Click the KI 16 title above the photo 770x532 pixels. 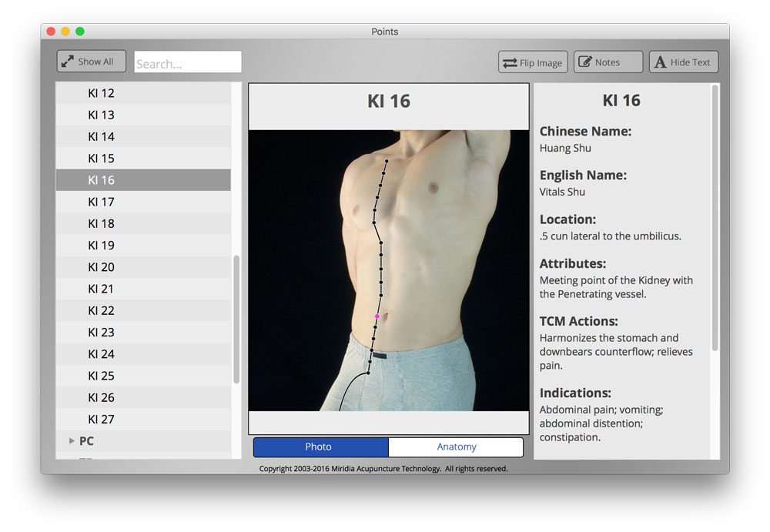pos(388,101)
